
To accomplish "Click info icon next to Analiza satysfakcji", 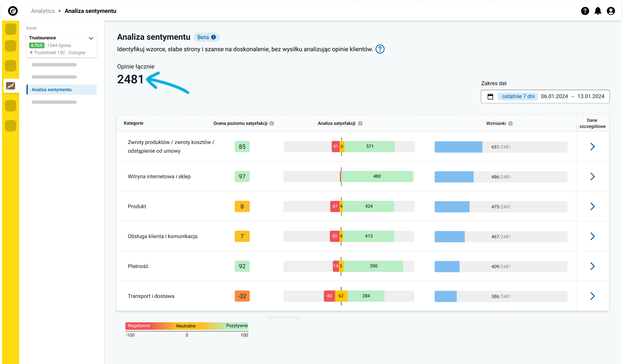I will pyautogui.click(x=360, y=123).
